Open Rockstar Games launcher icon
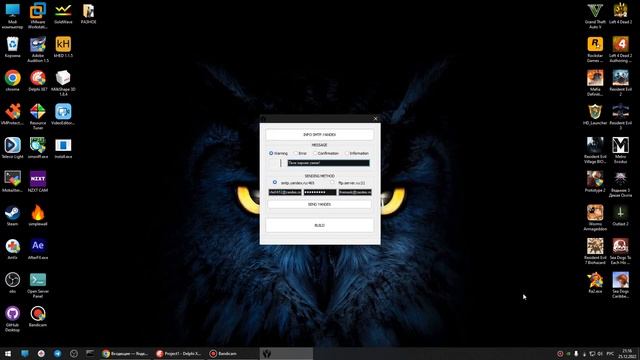This screenshot has height=360, width=640. [x=595, y=49]
